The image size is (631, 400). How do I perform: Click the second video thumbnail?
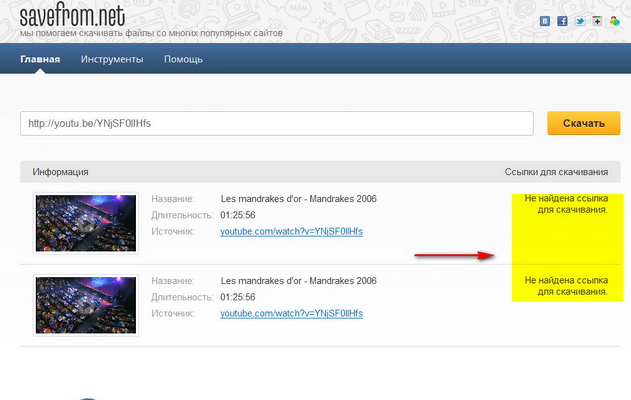86,305
